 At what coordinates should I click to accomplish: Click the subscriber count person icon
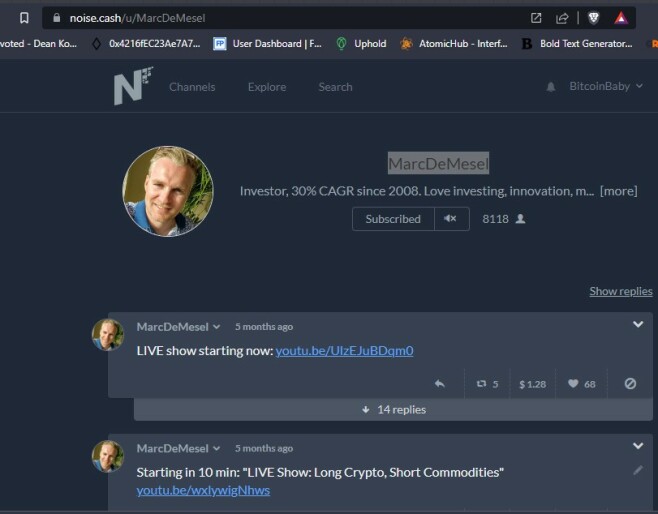[520, 219]
